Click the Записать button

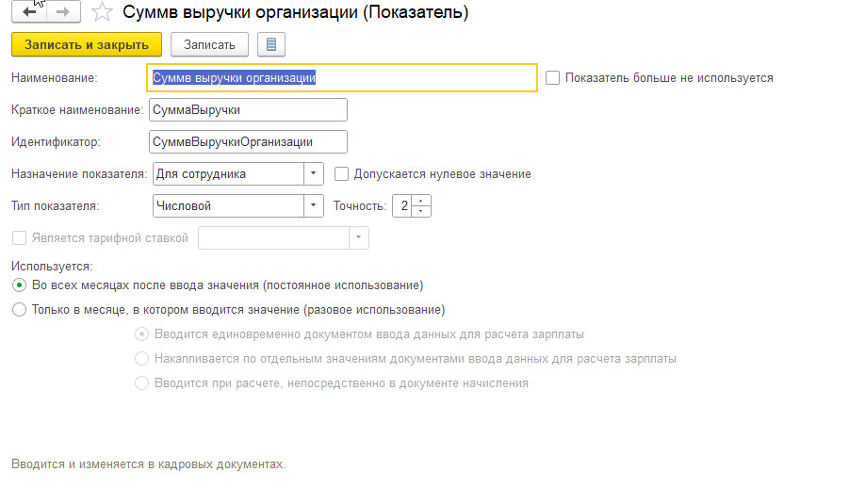point(209,44)
